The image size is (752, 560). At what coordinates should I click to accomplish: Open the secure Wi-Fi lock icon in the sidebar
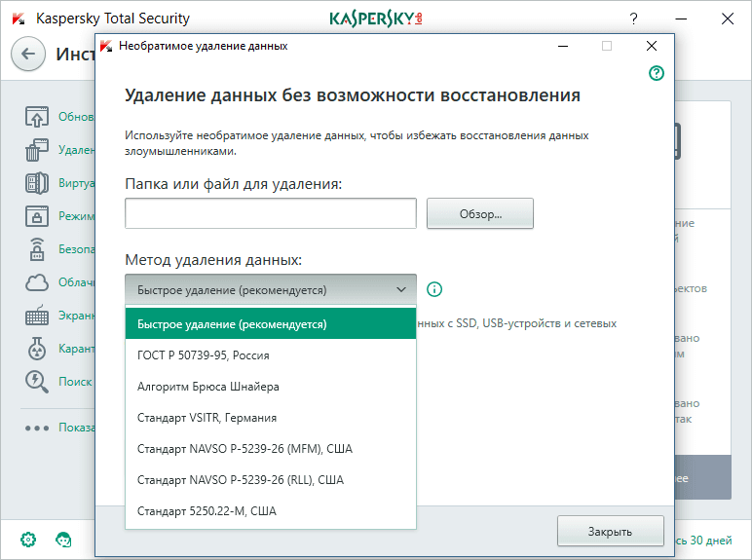tap(37, 249)
